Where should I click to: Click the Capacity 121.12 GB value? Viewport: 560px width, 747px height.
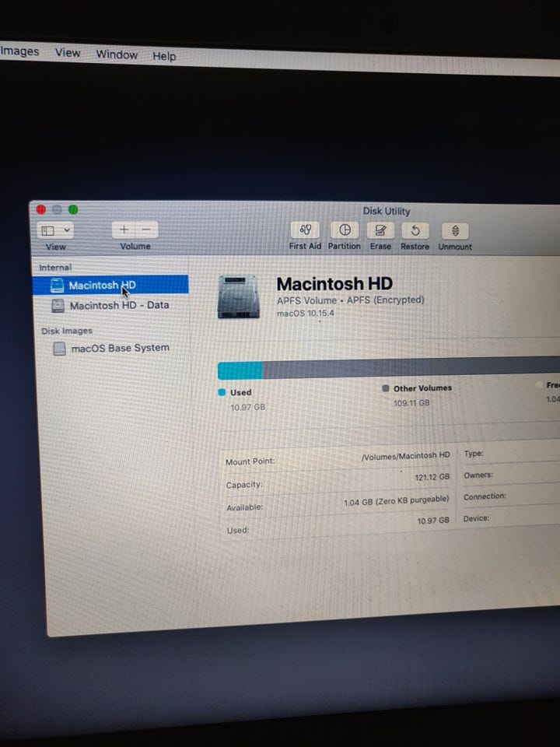click(432, 477)
